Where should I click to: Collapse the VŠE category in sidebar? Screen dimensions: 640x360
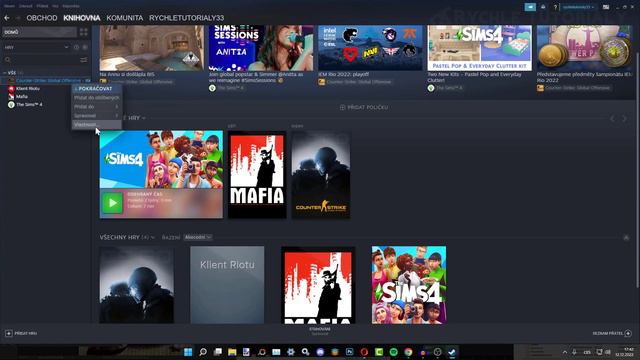click(4, 73)
